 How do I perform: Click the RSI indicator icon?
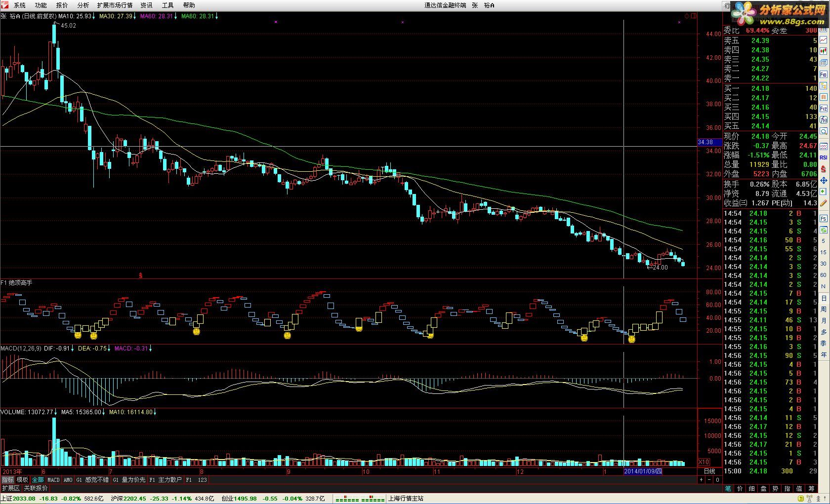824,157
